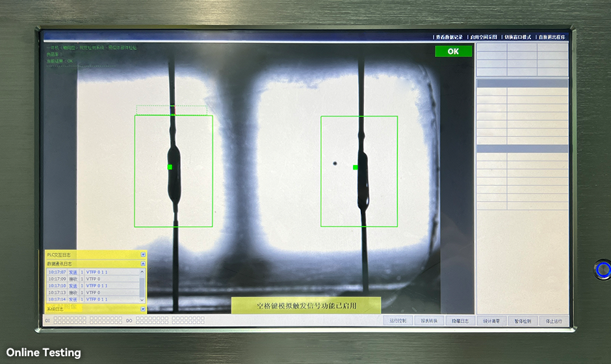611x364 pixels.
Task: Collapse the 数据通讯日志 log panel
Action: click(143, 264)
